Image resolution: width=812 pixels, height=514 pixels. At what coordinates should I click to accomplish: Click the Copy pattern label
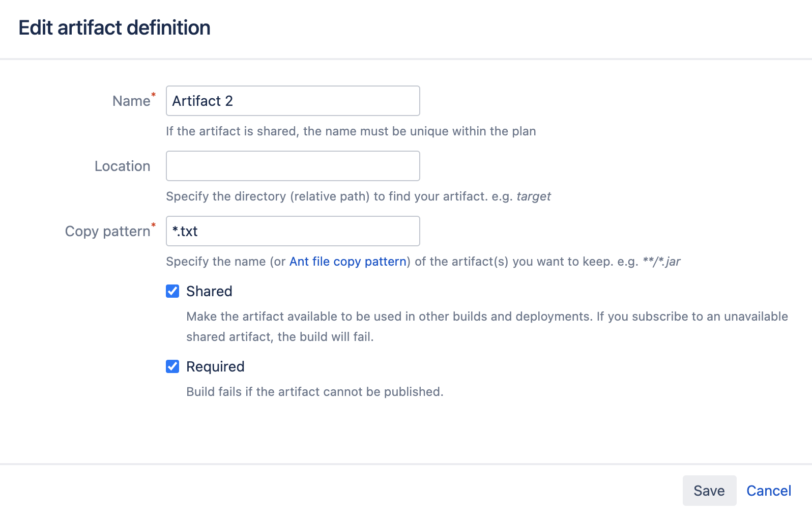point(108,231)
